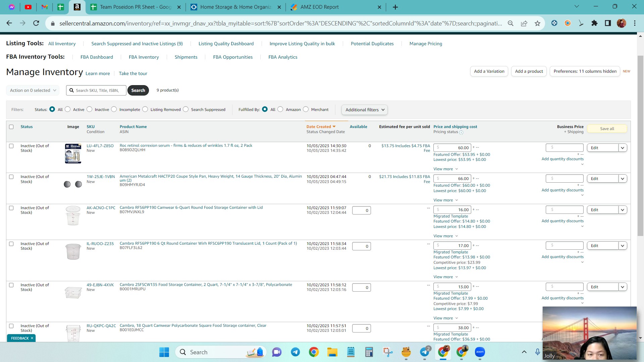Open the Teams chat taskbar icon

click(277, 352)
